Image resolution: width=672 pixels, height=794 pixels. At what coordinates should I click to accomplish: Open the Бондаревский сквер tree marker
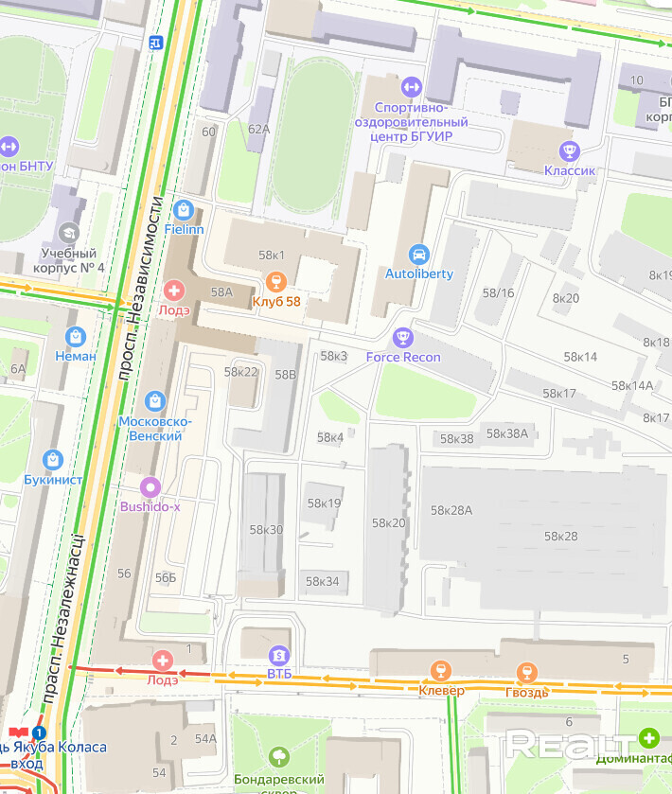pos(278,757)
